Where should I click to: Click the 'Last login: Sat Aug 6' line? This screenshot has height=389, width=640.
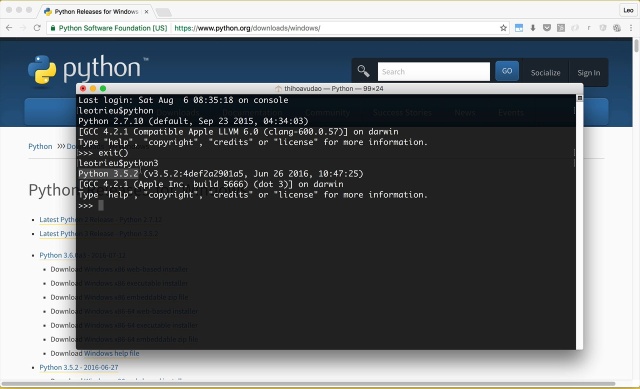[183, 100]
